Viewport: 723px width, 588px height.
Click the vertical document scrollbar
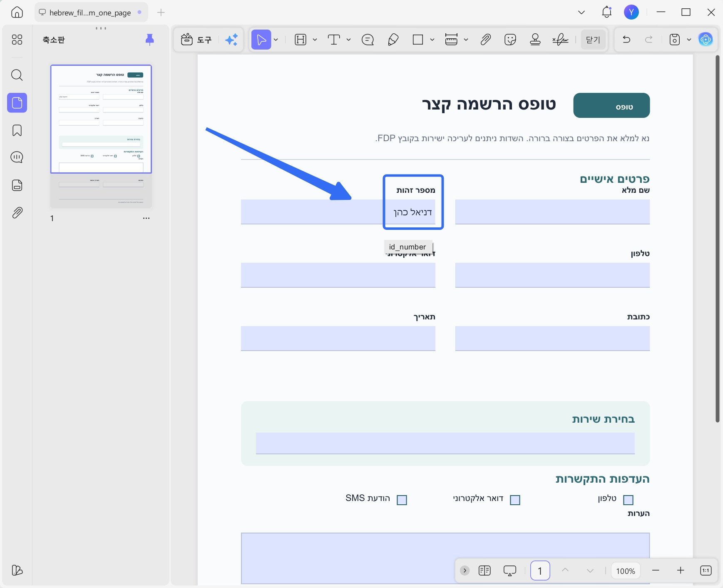[x=718, y=239]
